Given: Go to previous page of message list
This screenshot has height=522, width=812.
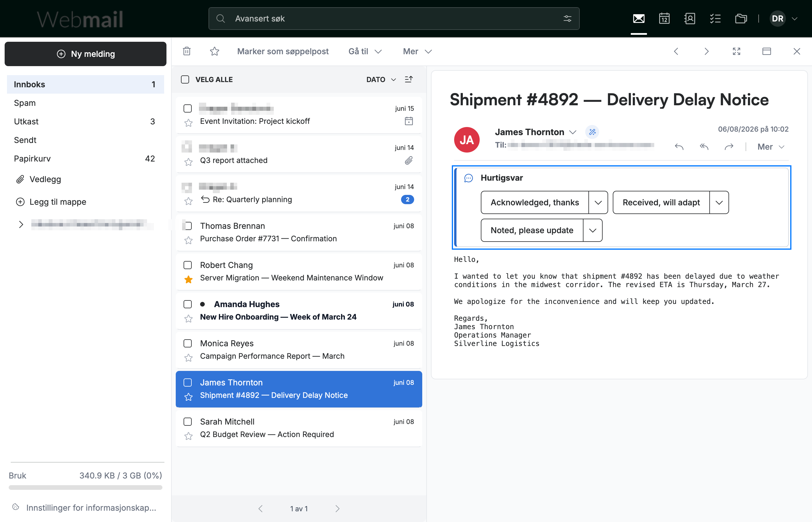Looking at the screenshot, I should 260,508.
